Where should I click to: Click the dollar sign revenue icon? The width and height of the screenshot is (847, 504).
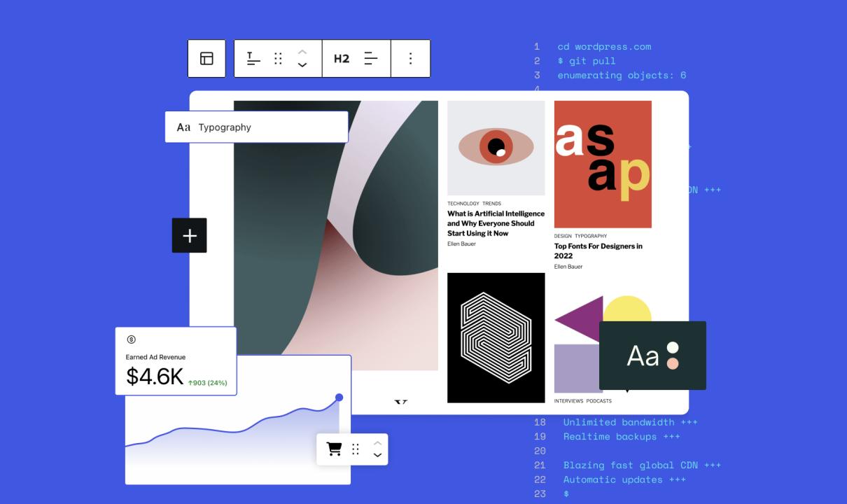point(131,339)
